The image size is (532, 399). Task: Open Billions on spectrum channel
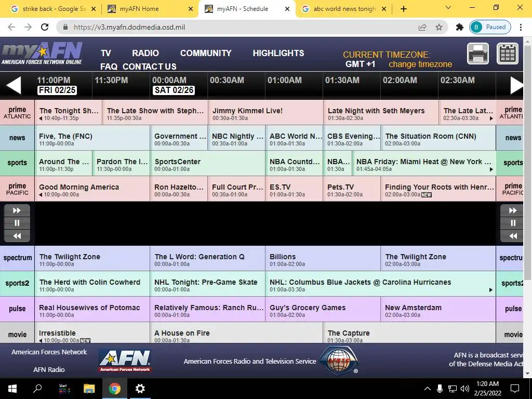coord(323,259)
